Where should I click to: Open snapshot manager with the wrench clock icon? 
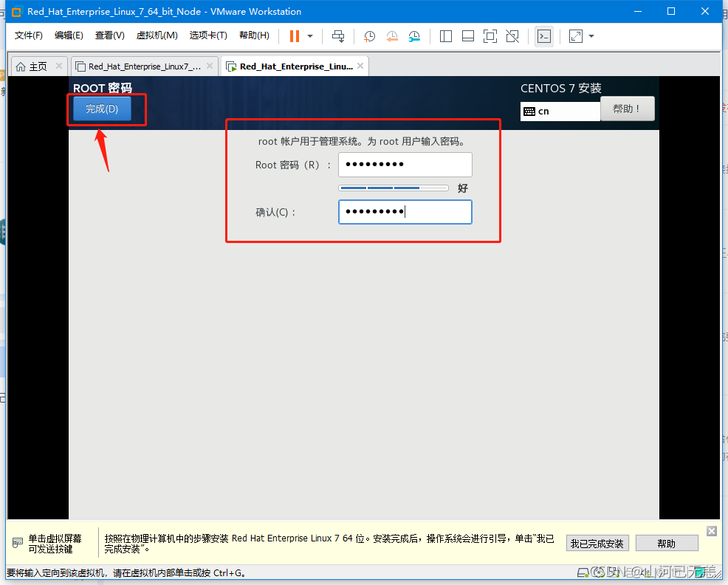(414, 36)
